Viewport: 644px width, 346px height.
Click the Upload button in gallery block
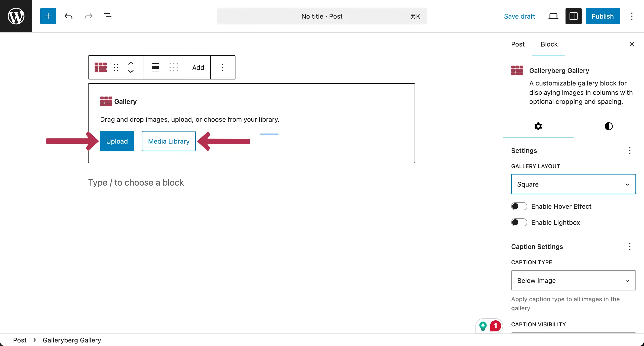click(x=117, y=141)
